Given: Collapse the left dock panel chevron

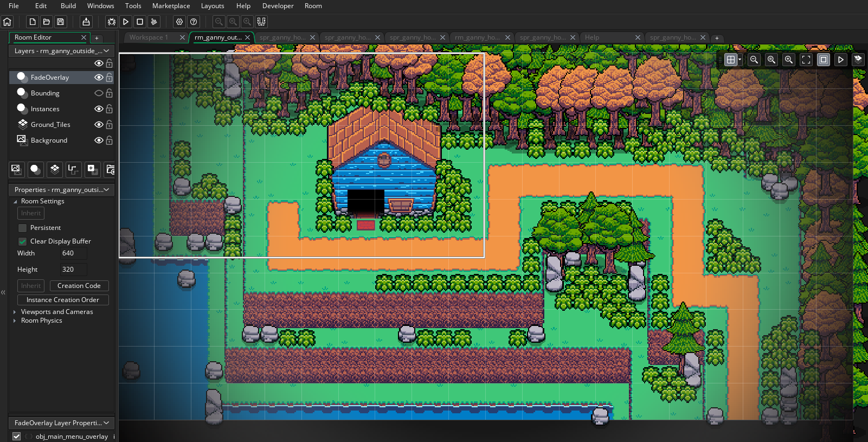Looking at the screenshot, I should click(3, 292).
